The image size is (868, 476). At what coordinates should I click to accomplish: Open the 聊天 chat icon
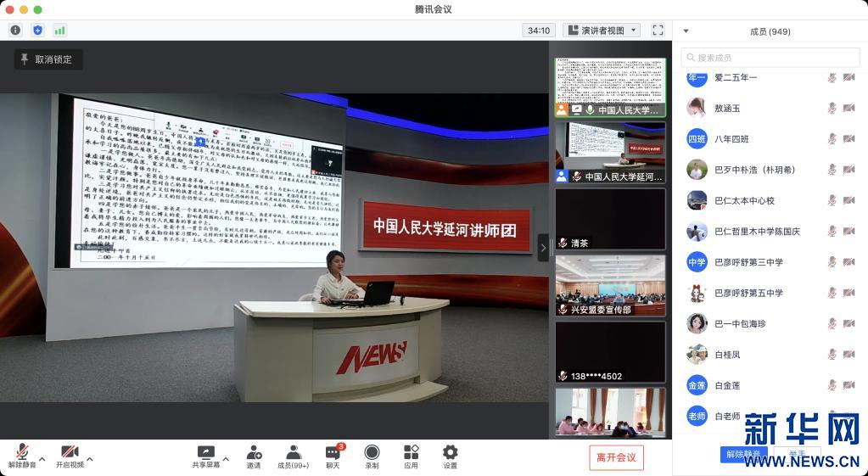pos(333,456)
